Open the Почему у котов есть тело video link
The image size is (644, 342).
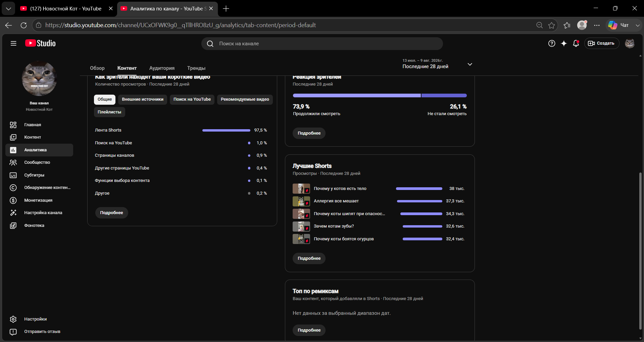click(x=340, y=189)
